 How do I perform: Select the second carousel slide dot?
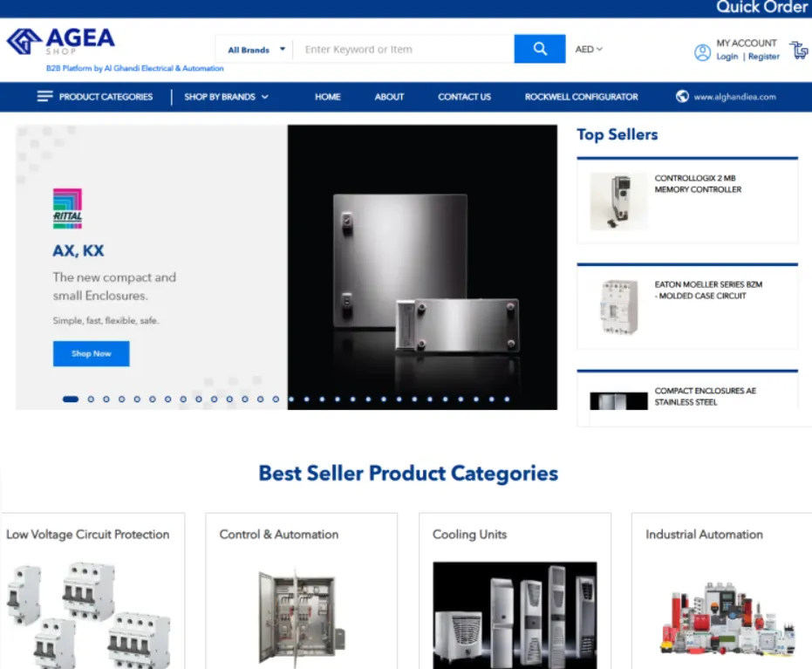pyautogui.click(x=91, y=399)
